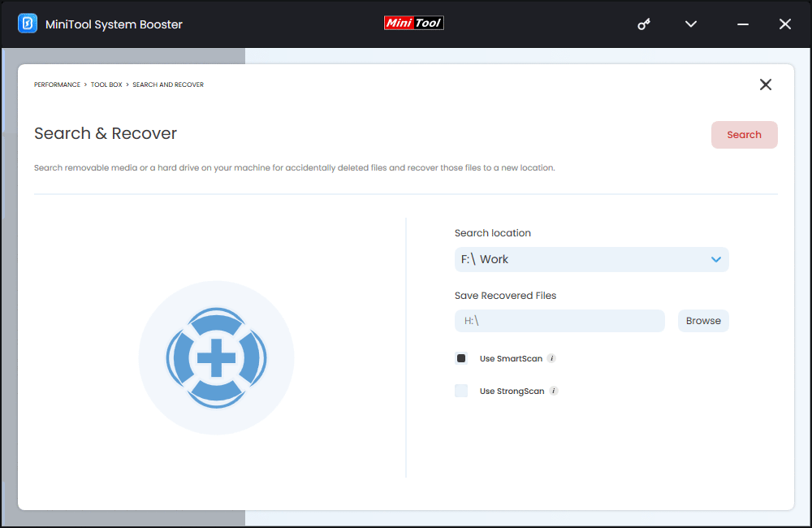Expand the title bar chevron menu
Screen dimensions: 812x528
tap(691, 24)
